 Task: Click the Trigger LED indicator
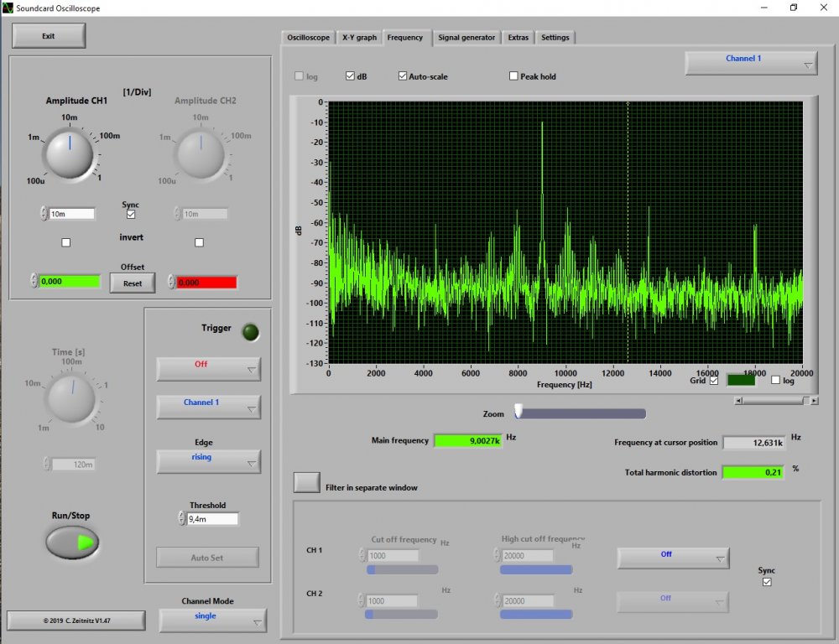[250, 332]
